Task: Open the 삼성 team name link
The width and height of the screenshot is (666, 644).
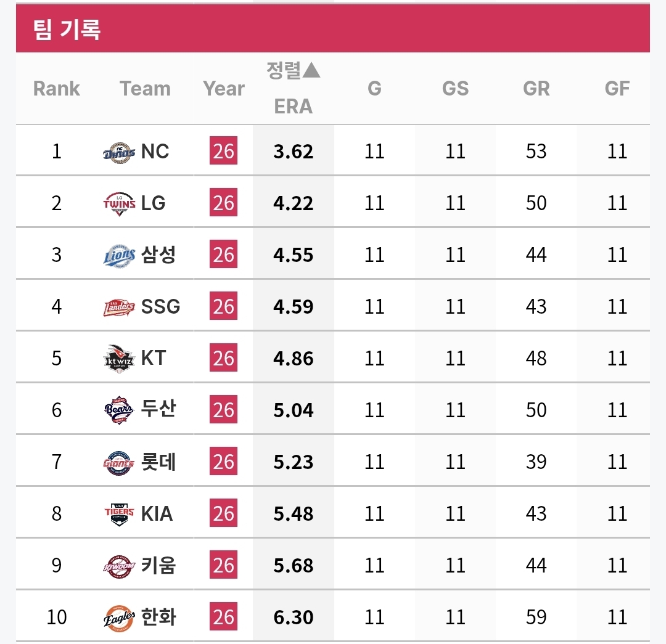Action: point(158,255)
